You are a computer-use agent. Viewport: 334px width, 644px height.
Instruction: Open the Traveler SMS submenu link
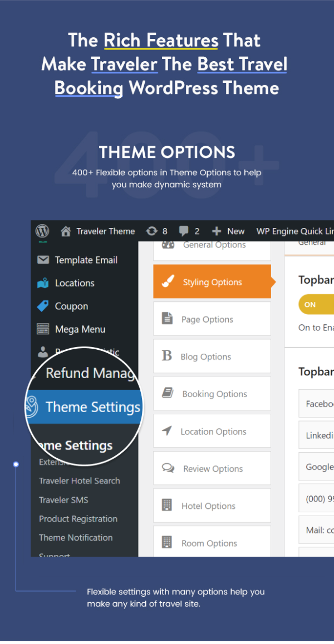[x=63, y=500]
